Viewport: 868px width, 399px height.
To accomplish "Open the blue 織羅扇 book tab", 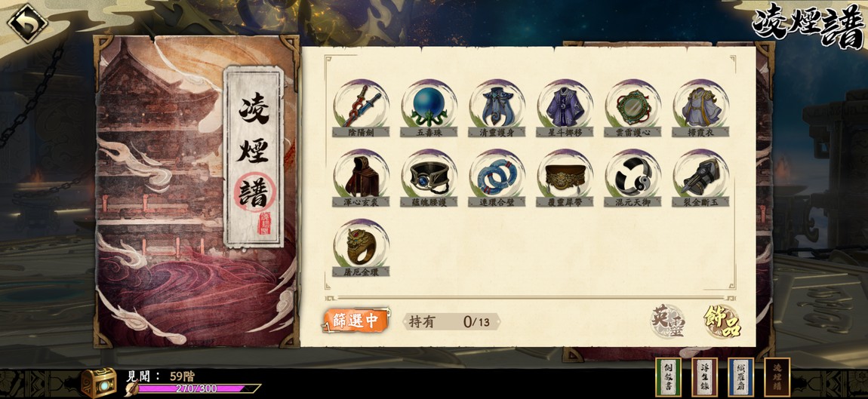I will (740, 377).
